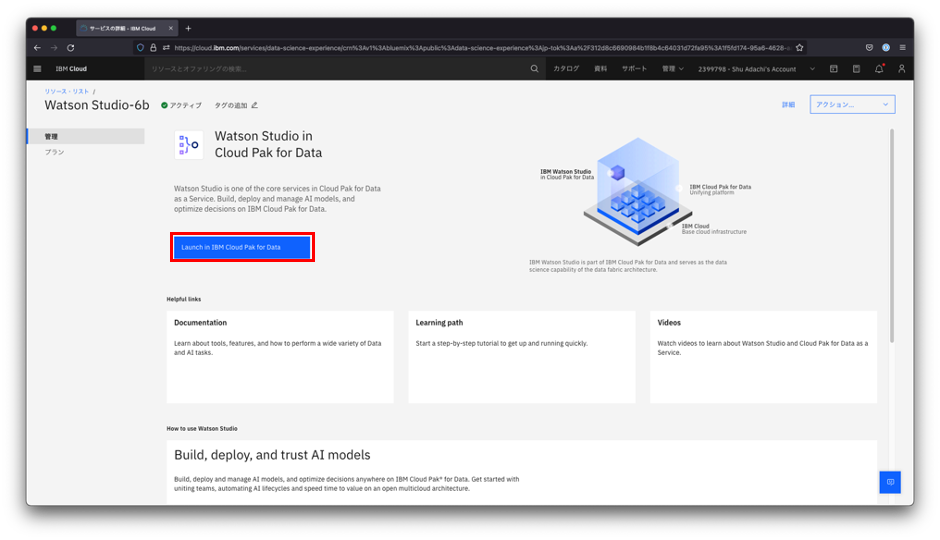Viewport: 940px width, 540px height.
Task: Go back with the browser back arrow
Action: 37,47
